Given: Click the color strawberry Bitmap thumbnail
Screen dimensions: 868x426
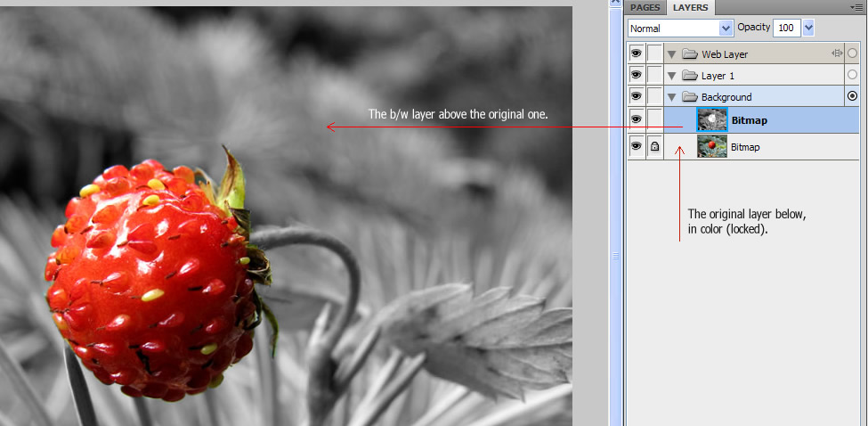Looking at the screenshot, I should coord(712,147).
